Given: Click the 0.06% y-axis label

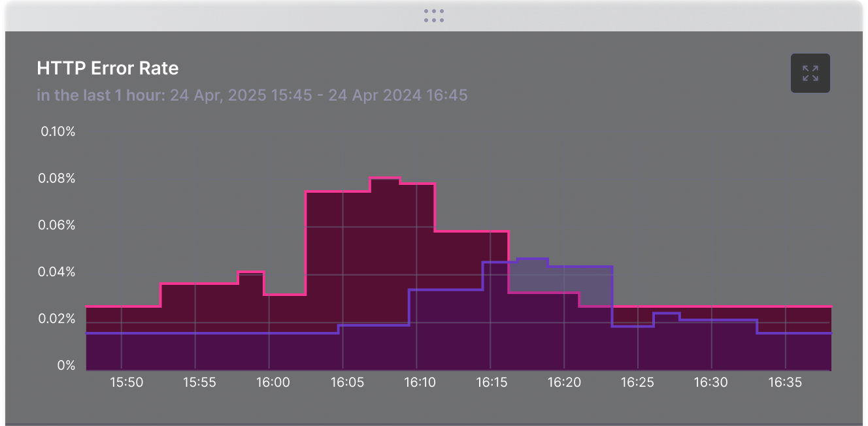Looking at the screenshot, I should pos(58,225).
